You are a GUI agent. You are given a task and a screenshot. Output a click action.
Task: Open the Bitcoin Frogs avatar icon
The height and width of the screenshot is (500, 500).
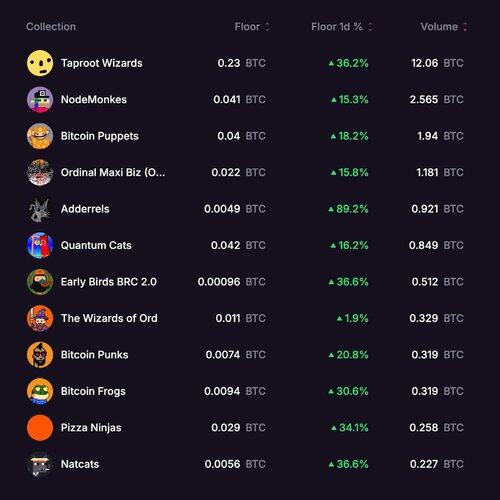[40, 391]
